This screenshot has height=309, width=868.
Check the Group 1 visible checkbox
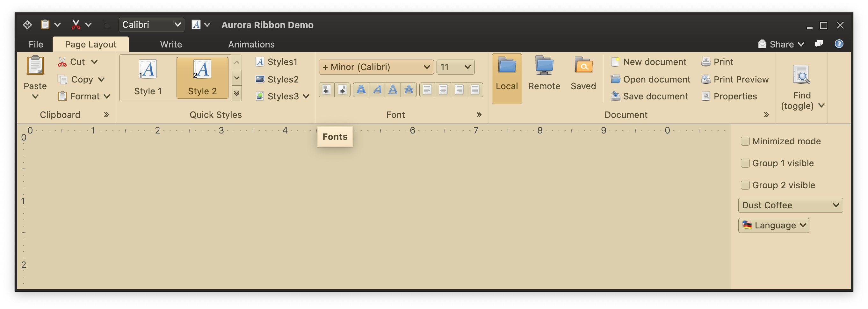(745, 163)
